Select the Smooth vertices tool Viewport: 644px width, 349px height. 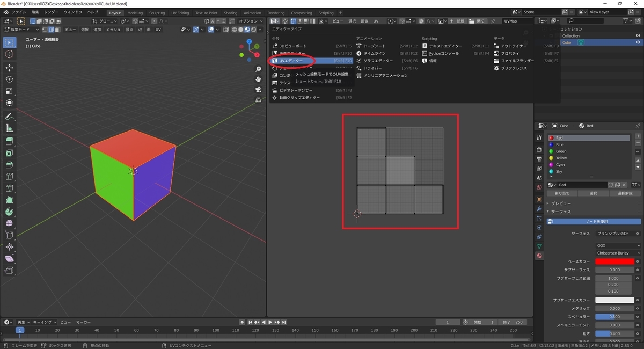pos(10,224)
